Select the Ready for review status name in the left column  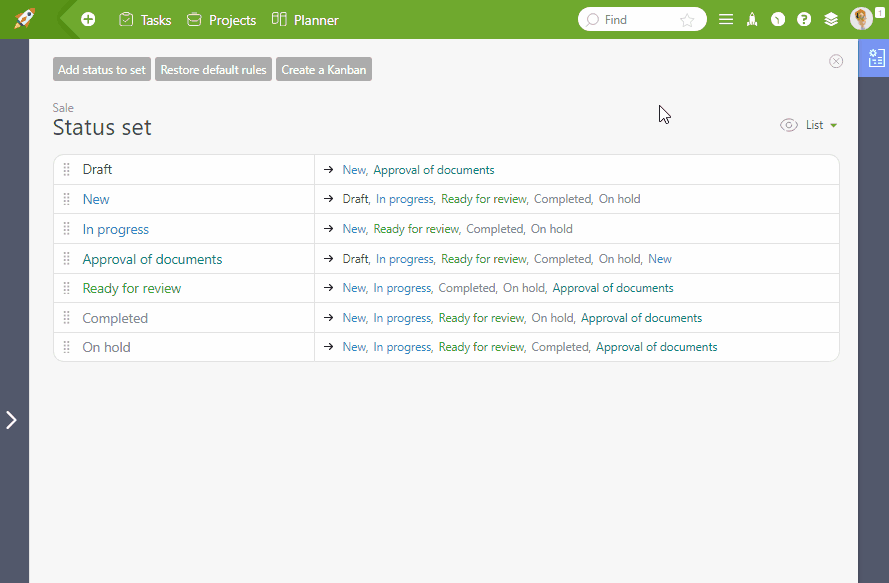tap(132, 288)
